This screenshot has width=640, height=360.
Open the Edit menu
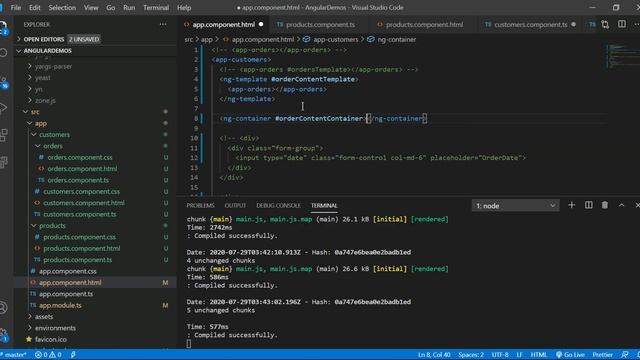35,7
